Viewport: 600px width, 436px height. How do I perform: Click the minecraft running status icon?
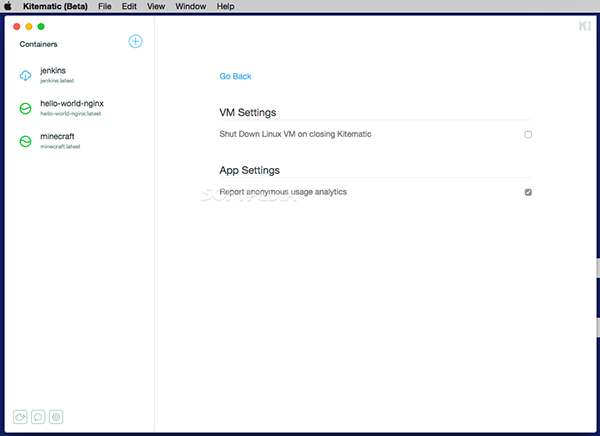[x=26, y=142]
